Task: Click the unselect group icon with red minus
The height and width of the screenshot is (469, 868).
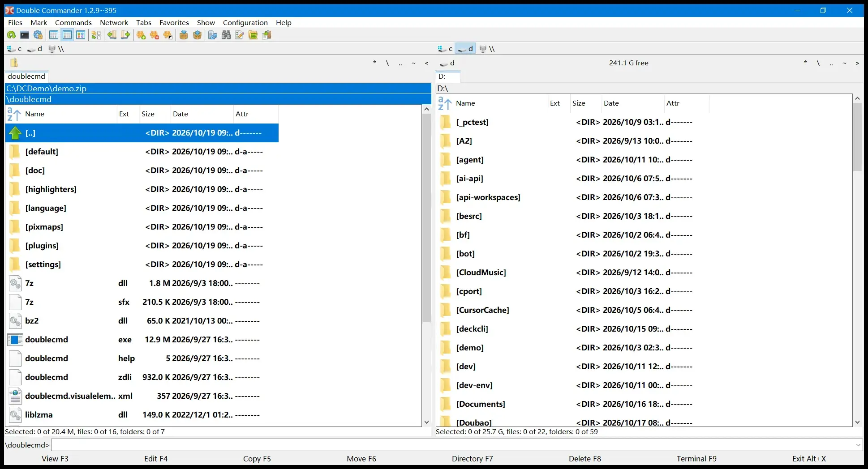Action: coord(155,35)
